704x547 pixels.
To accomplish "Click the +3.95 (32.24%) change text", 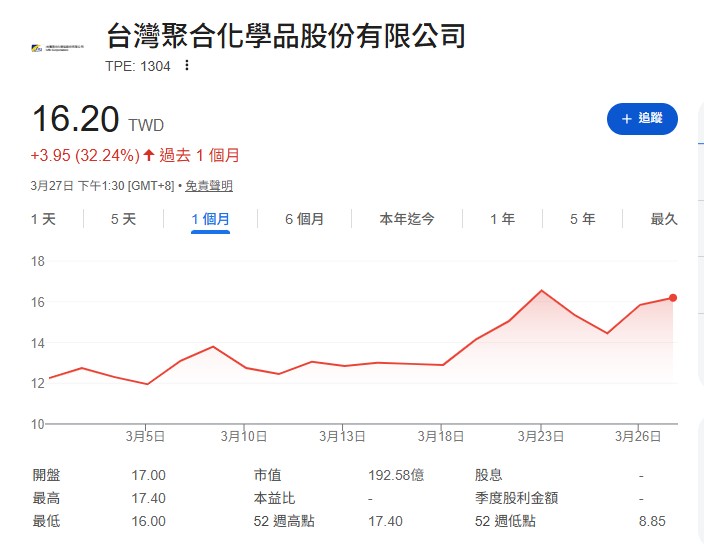I will coord(85,155).
